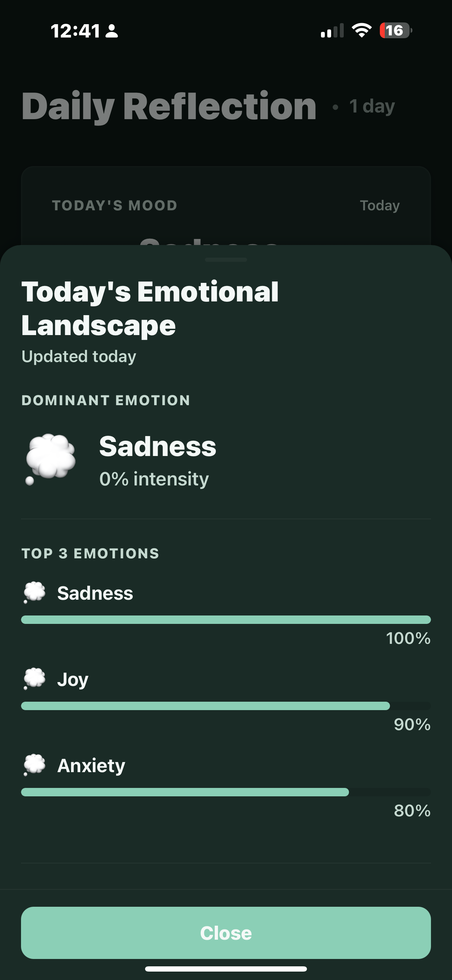Tap the Joy 90% progress bar
Image resolution: width=452 pixels, height=980 pixels.
coord(205,706)
